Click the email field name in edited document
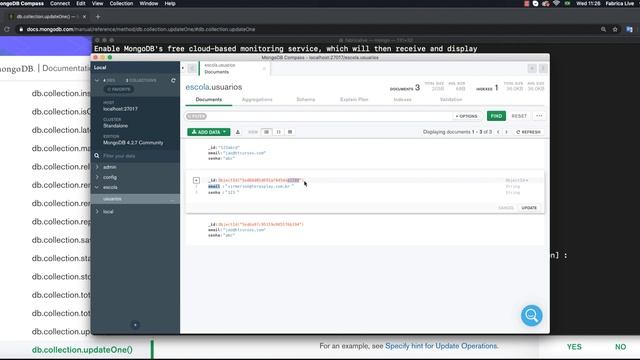 [x=214, y=186]
